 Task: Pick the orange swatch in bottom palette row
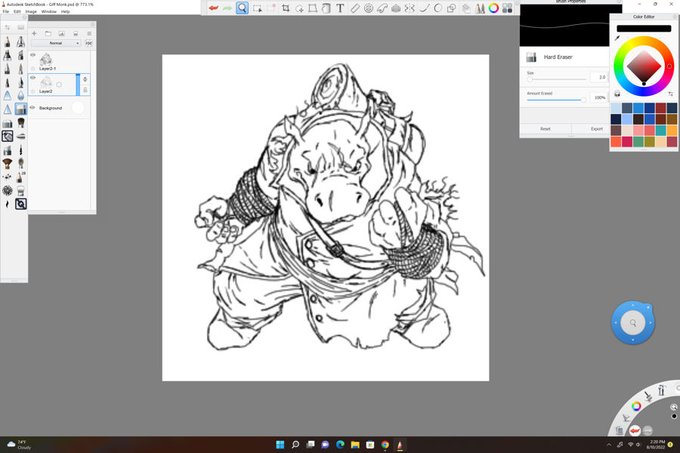tap(616, 141)
